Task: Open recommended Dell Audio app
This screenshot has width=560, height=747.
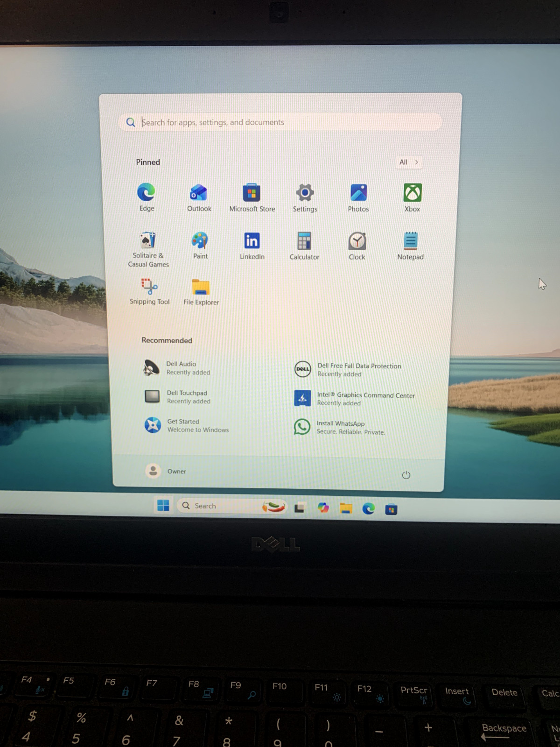Action: [177, 368]
